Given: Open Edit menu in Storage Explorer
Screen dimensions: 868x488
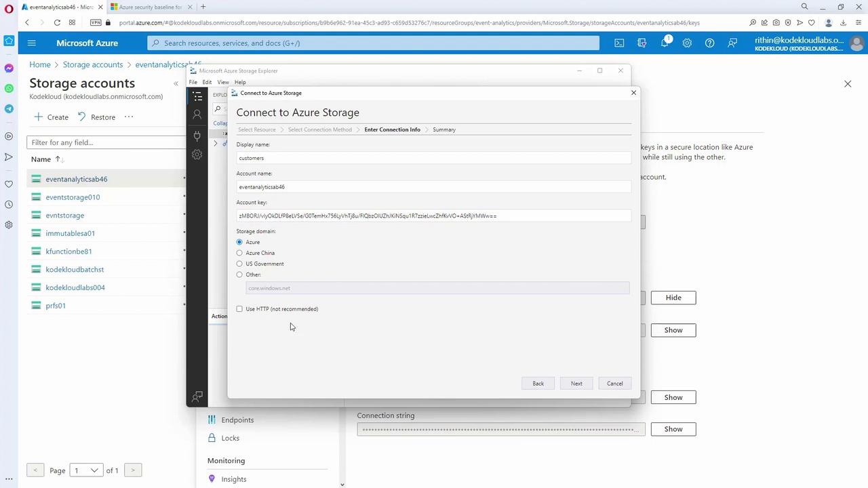Looking at the screenshot, I should (207, 82).
